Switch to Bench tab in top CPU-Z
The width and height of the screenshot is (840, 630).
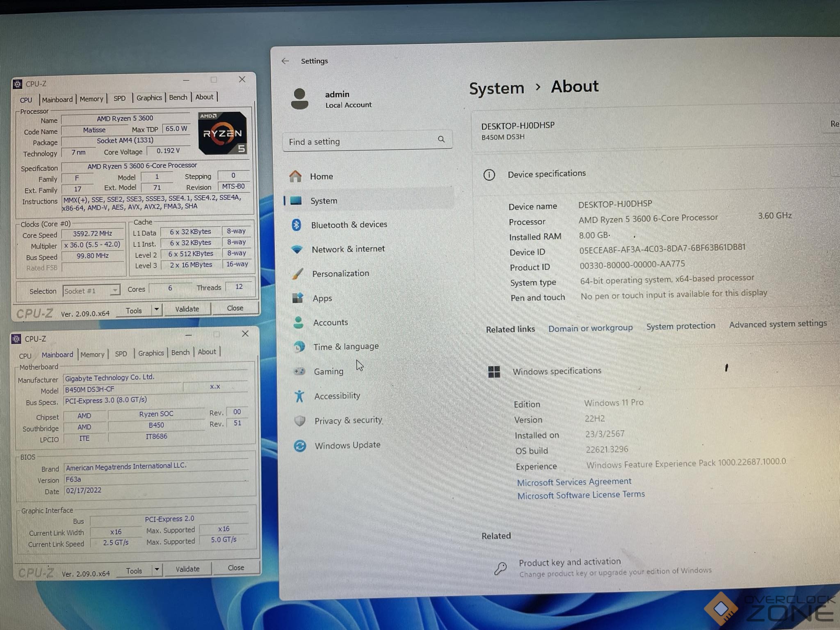coord(178,98)
